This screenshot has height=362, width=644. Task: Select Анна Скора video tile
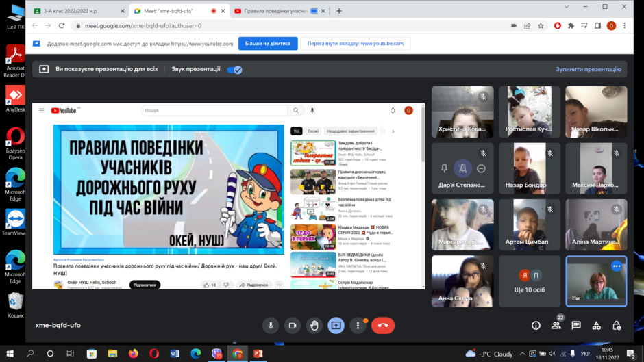[x=462, y=281]
